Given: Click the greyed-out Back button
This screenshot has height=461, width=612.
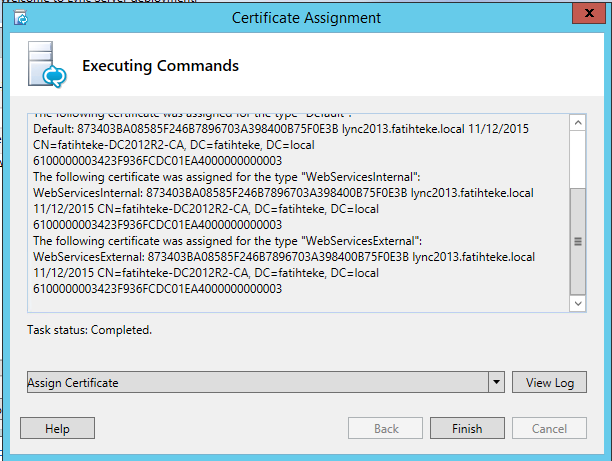Looking at the screenshot, I should coord(386,428).
